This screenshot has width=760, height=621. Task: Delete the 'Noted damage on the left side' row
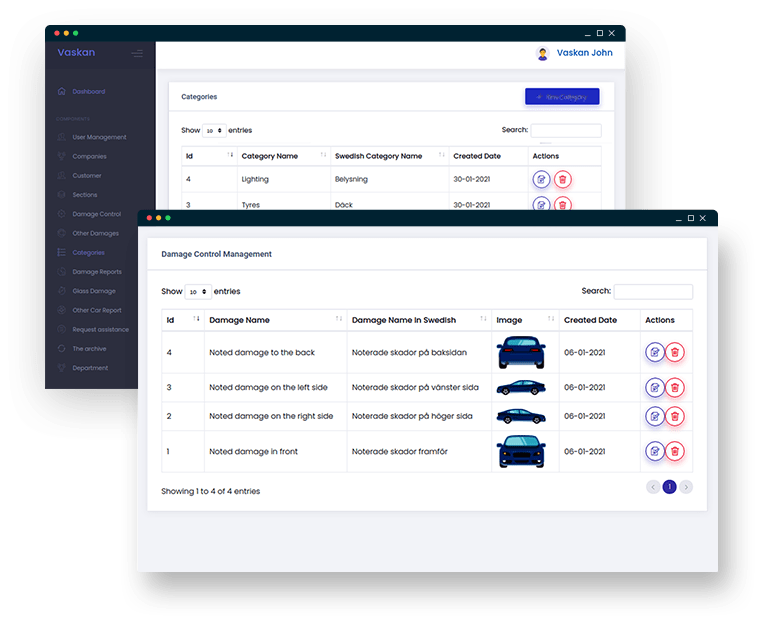[x=675, y=387]
